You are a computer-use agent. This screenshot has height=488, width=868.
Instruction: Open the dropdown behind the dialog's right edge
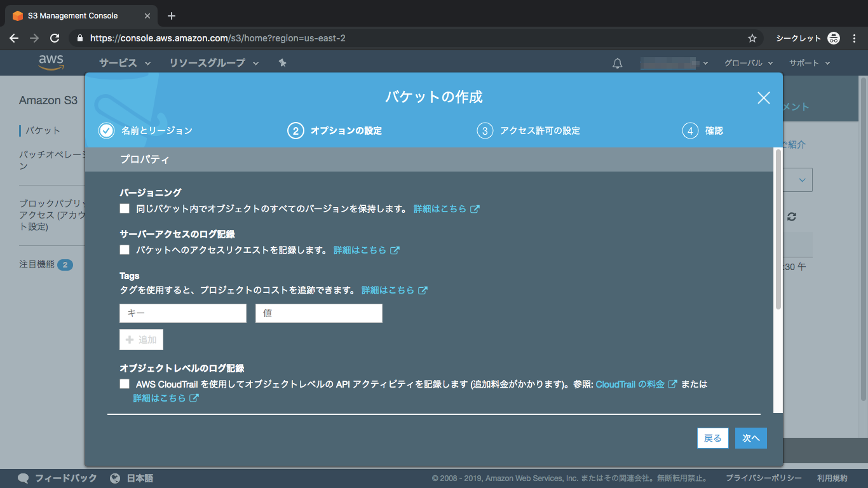798,180
